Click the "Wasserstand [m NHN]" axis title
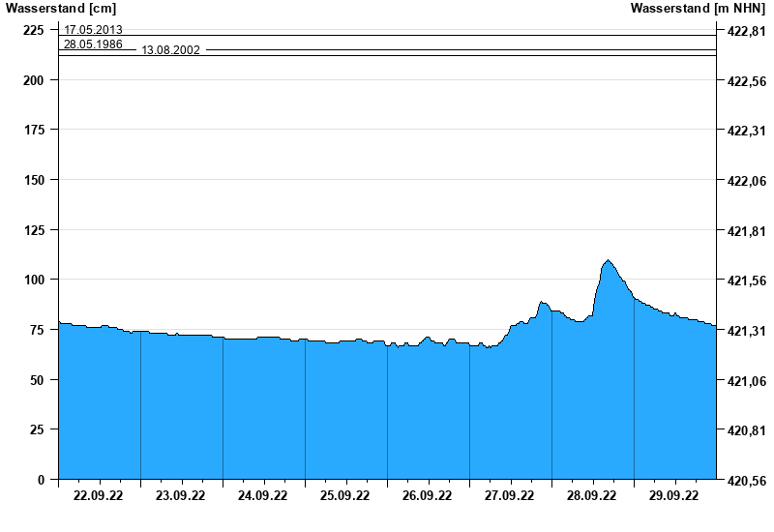The width and height of the screenshot is (774, 532). pyautogui.click(x=698, y=9)
